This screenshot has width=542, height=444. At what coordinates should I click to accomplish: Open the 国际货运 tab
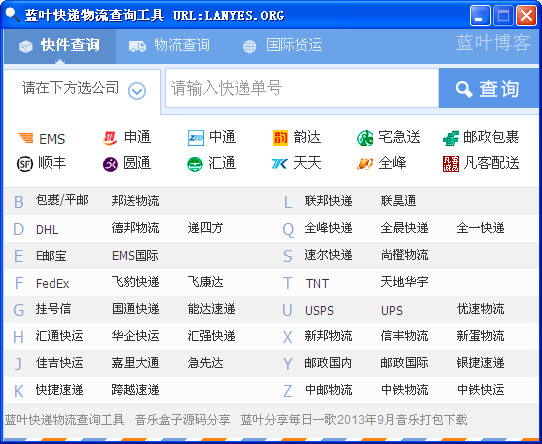click(282, 46)
